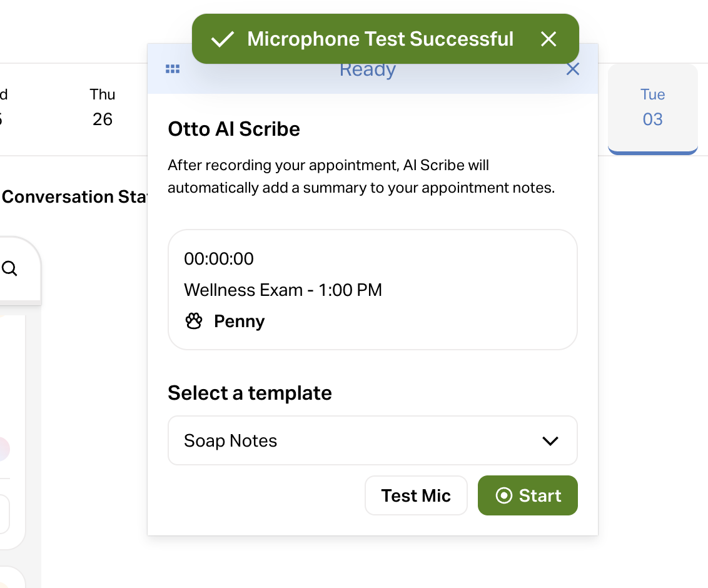This screenshot has height=588, width=708.
Task: Click the record icon inside Start
Action: [x=503, y=496]
